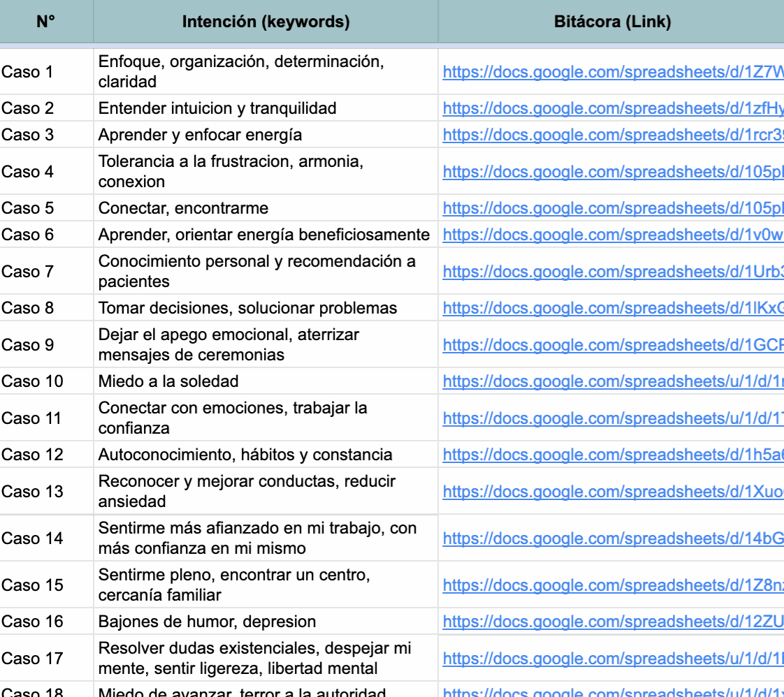The height and width of the screenshot is (697, 784).
Task: Select the 'Bajones de humor, depresion' cell
Action: (266, 622)
